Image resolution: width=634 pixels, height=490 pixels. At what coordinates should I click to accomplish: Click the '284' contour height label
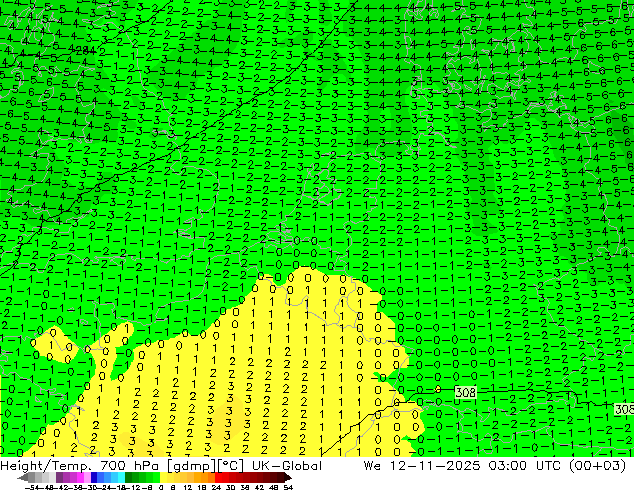coord(85,51)
